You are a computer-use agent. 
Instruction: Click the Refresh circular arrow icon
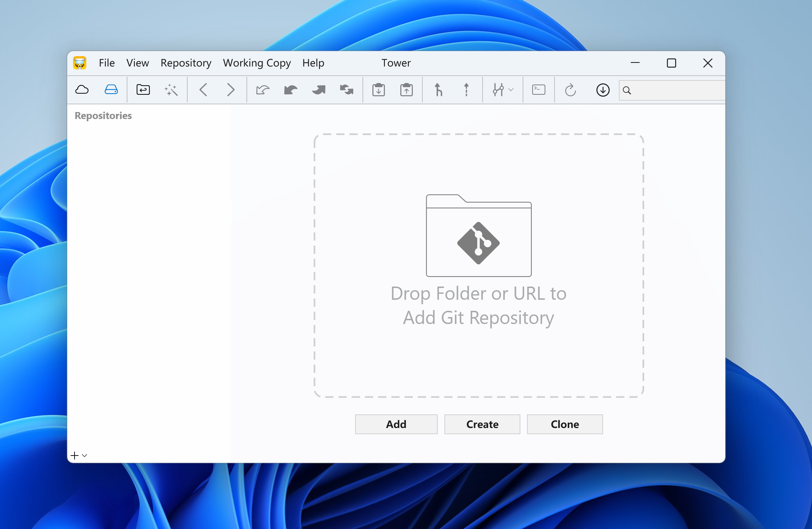click(570, 90)
